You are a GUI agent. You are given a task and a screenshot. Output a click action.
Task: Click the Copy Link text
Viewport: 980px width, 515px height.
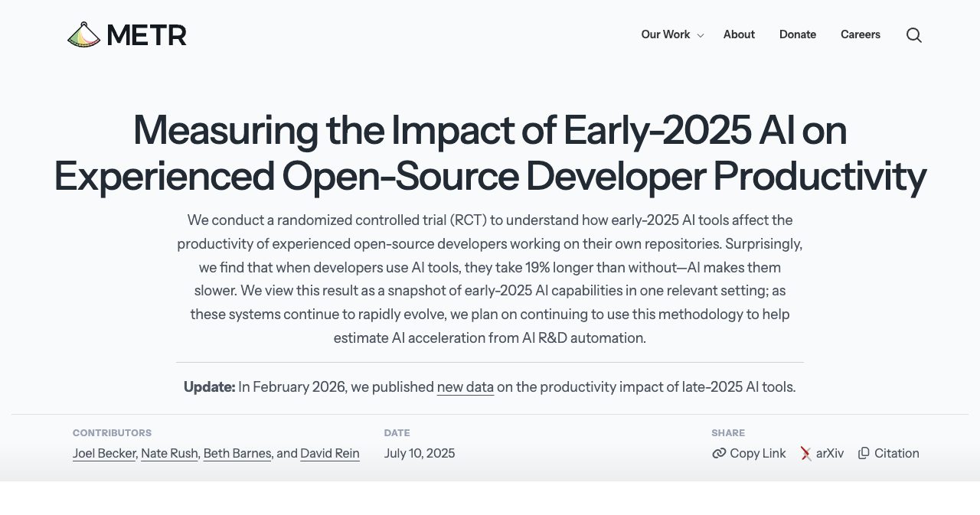pos(758,453)
